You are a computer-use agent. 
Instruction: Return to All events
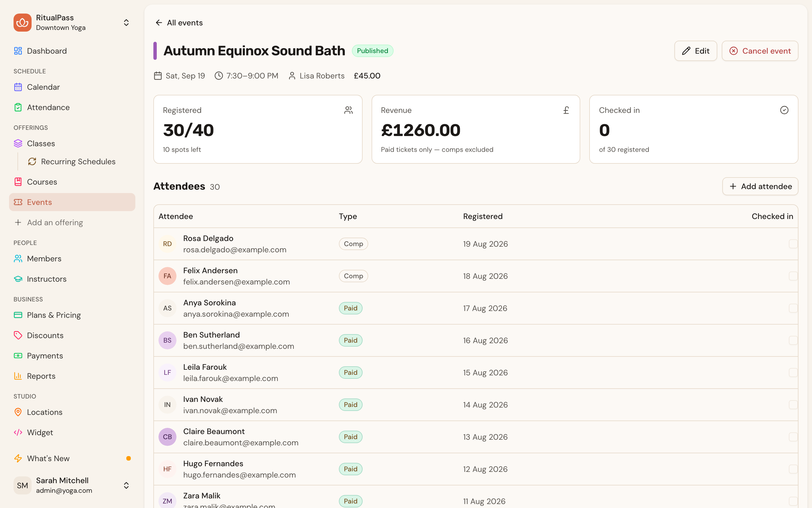coord(179,23)
